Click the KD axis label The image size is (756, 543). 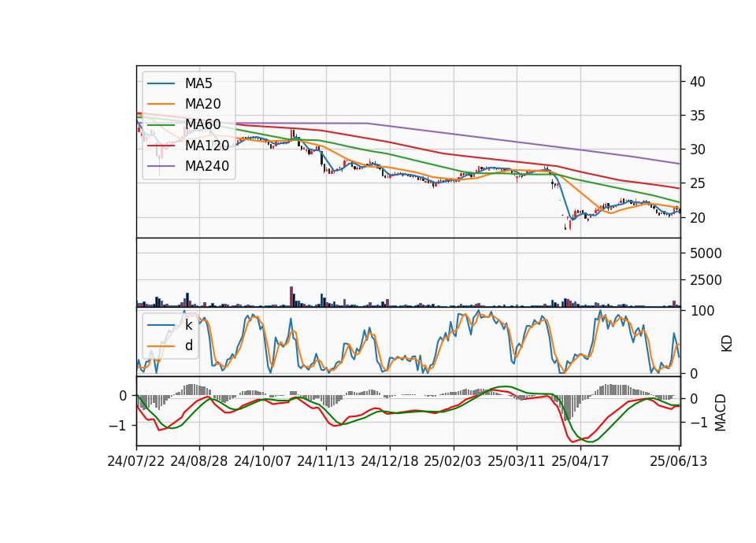727,344
